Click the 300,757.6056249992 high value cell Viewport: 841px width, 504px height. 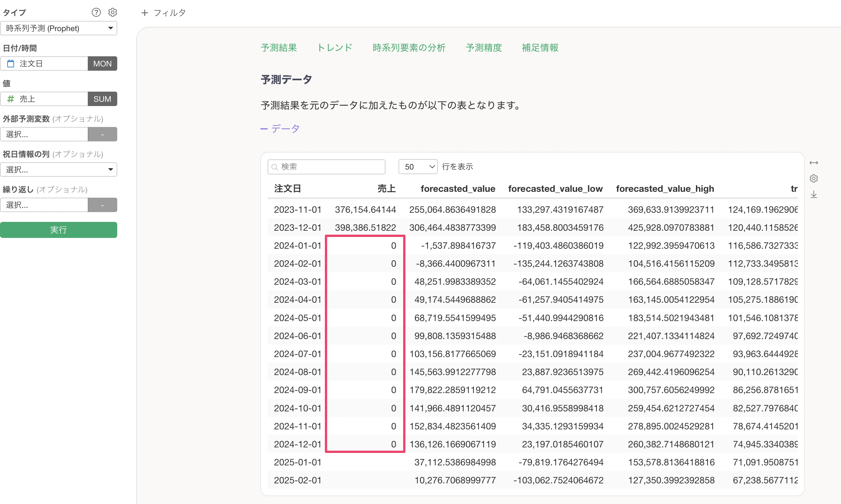671,390
